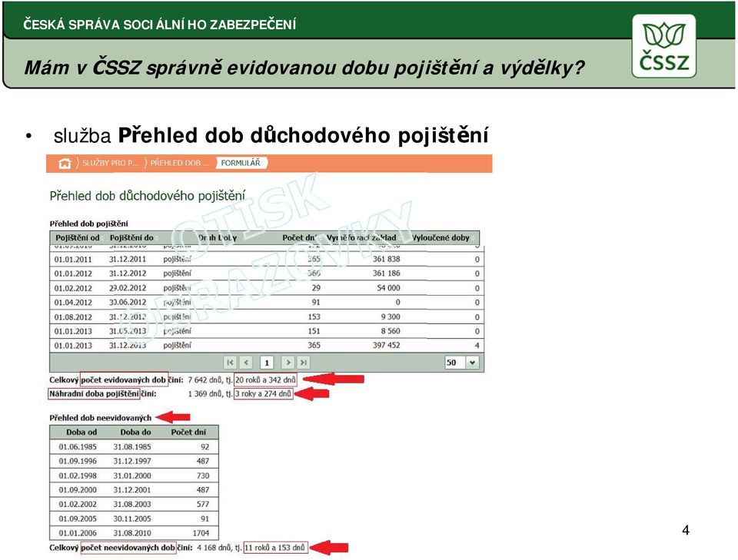Viewport: 738px width, 560px height.
Task: Select the text 3 roky a 274 dnů
Action: point(264,393)
